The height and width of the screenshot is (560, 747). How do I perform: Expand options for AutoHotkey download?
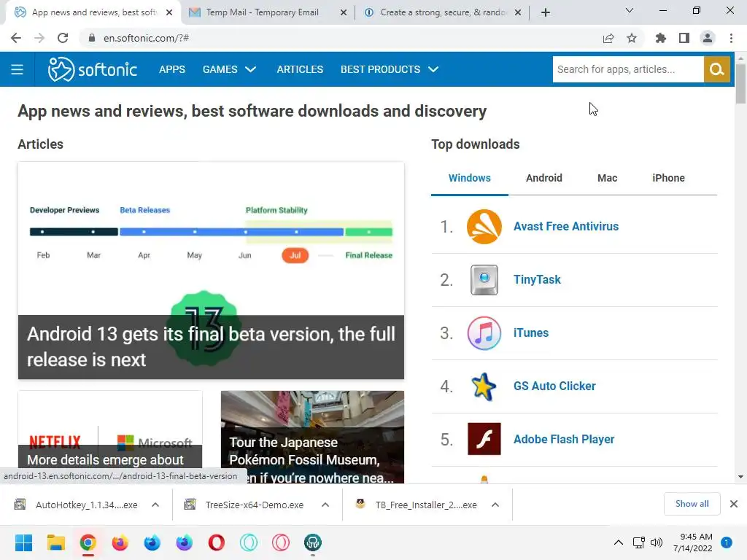click(x=155, y=505)
